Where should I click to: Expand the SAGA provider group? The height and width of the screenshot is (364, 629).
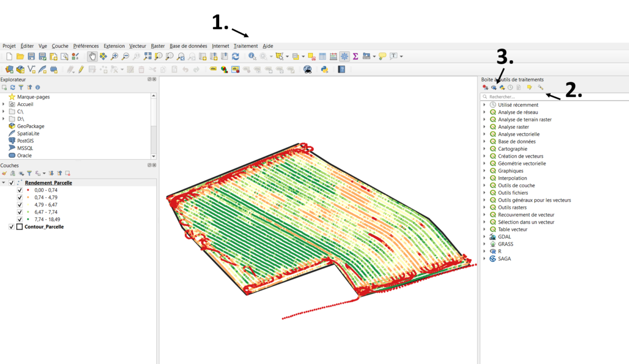coord(484,259)
